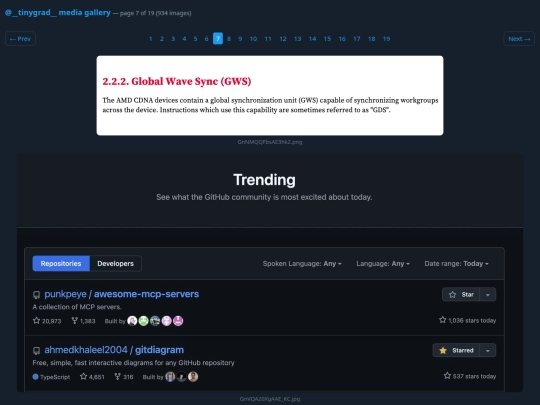Image resolution: width=540 pixels, height=405 pixels.
Task: Jump to gallery page 2
Action: [162, 39]
